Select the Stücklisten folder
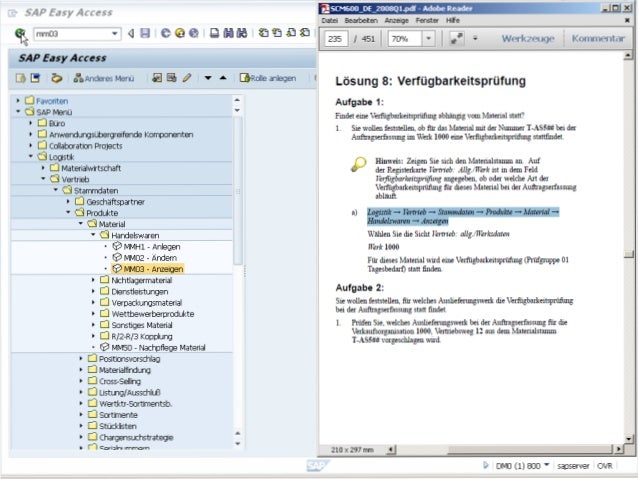 [x=118, y=426]
